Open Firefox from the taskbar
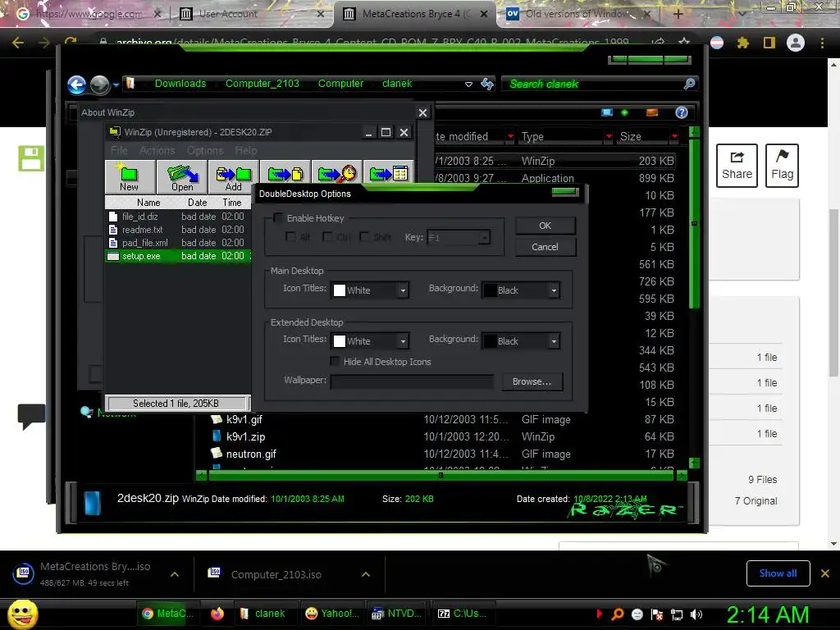 point(217,614)
